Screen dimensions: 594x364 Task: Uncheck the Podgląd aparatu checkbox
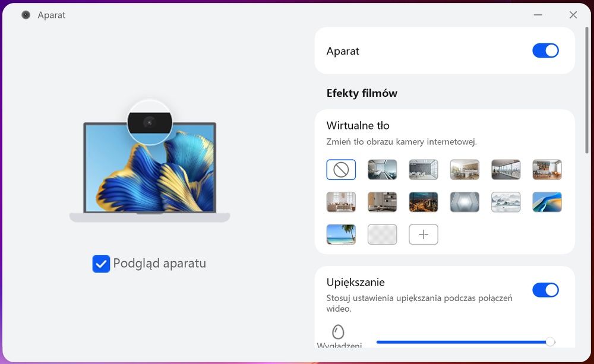[101, 264]
